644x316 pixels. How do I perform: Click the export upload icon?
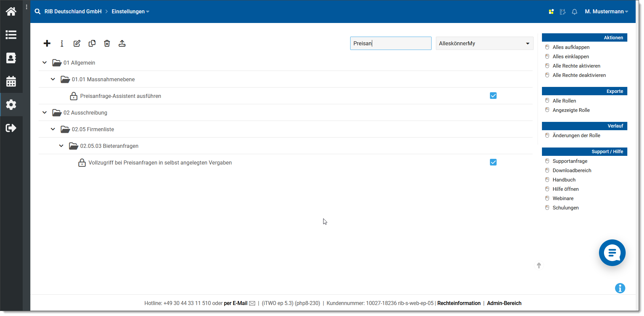[122, 43]
